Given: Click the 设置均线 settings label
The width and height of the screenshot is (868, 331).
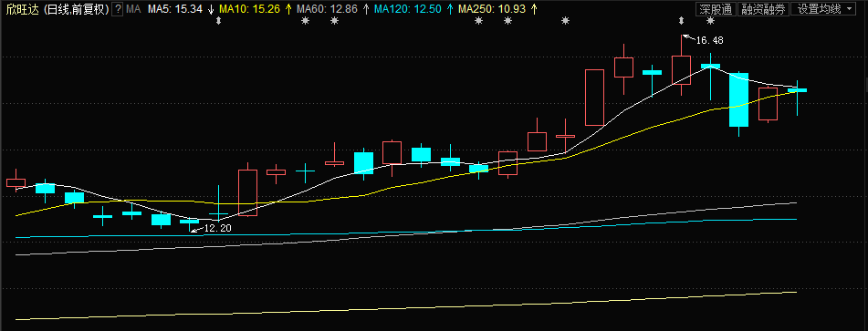Looking at the screenshot, I should 820,9.
